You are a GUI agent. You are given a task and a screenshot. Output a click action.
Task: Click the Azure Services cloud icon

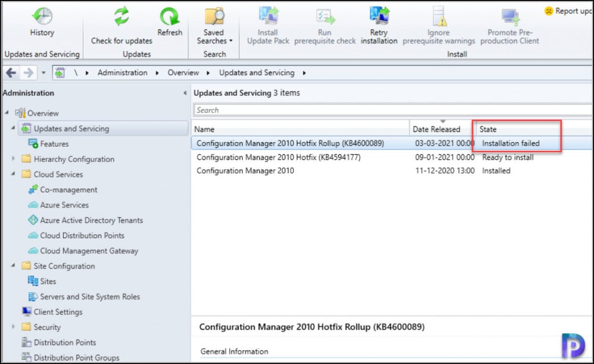tap(33, 205)
